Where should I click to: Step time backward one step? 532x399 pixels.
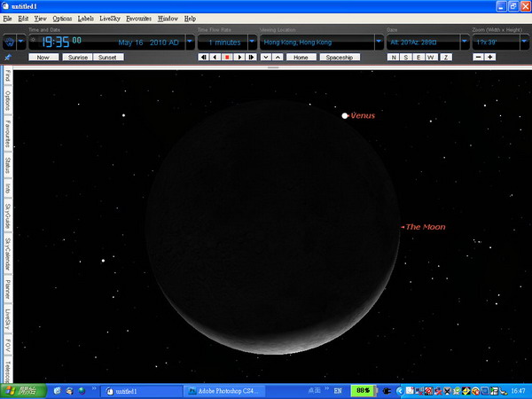tap(215, 57)
